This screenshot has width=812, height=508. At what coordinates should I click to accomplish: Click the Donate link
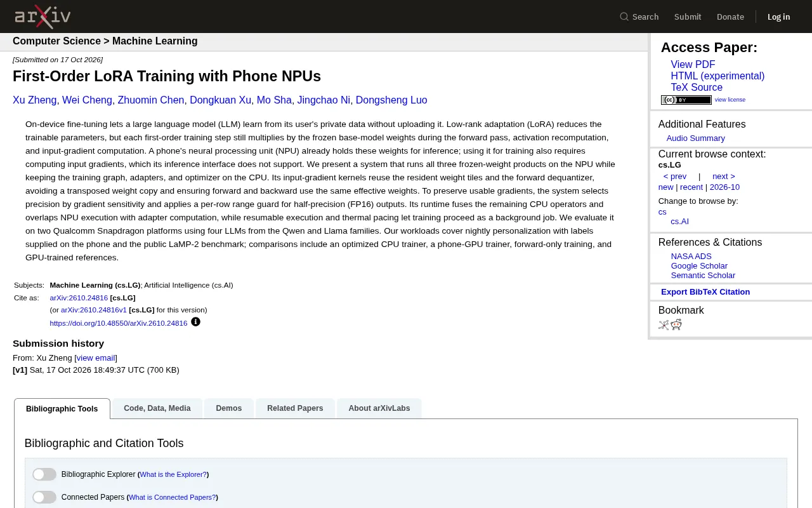730,17
